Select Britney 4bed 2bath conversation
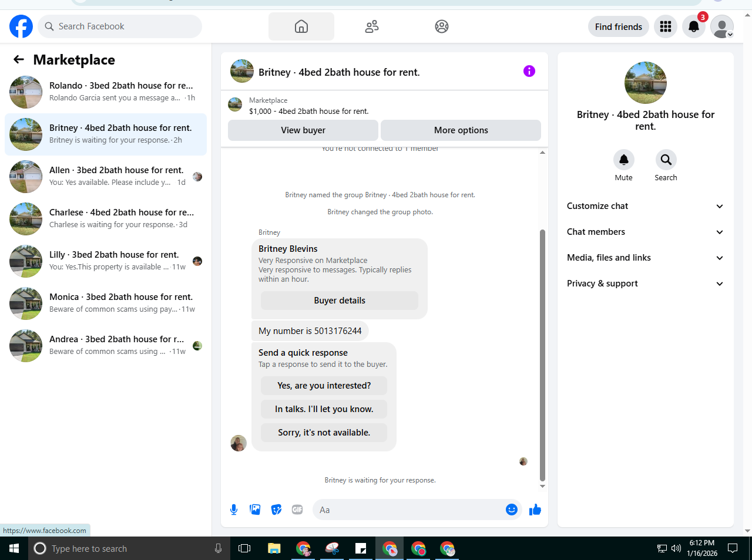This screenshot has height=560, width=752. [106, 134]
